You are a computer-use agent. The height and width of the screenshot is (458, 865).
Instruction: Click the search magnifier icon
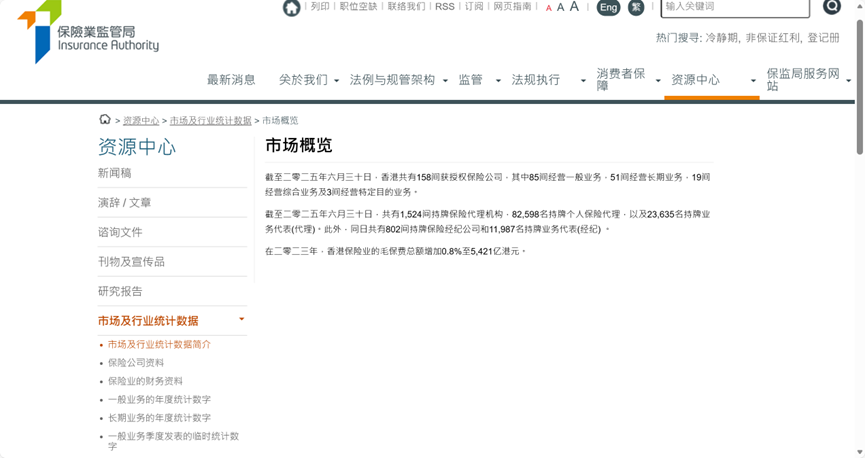[831, 7]
